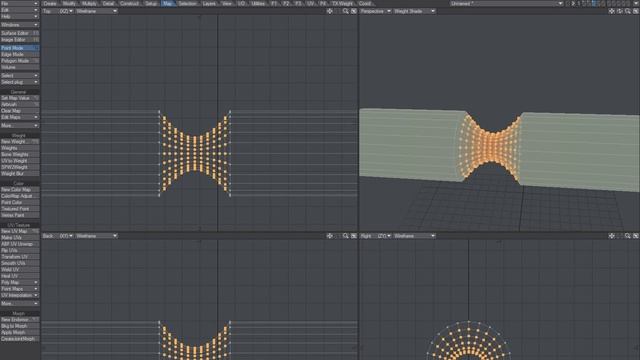This screenshot has height=360, width=640.
Task: Click the Bone Weights button
Action: (x=20, y=154)
